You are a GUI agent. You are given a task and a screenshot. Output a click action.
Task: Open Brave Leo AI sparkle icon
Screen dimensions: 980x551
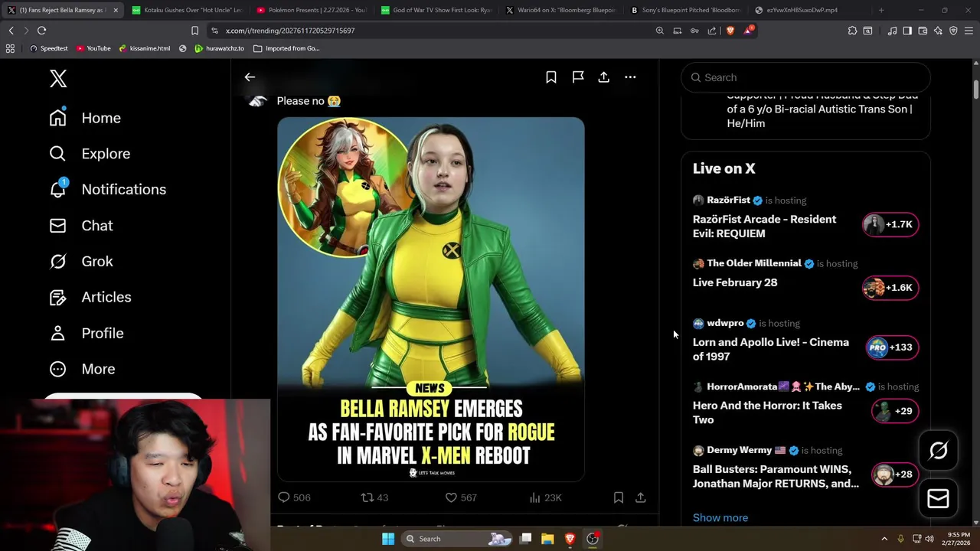pyautogui.click(x=938, y=31)
